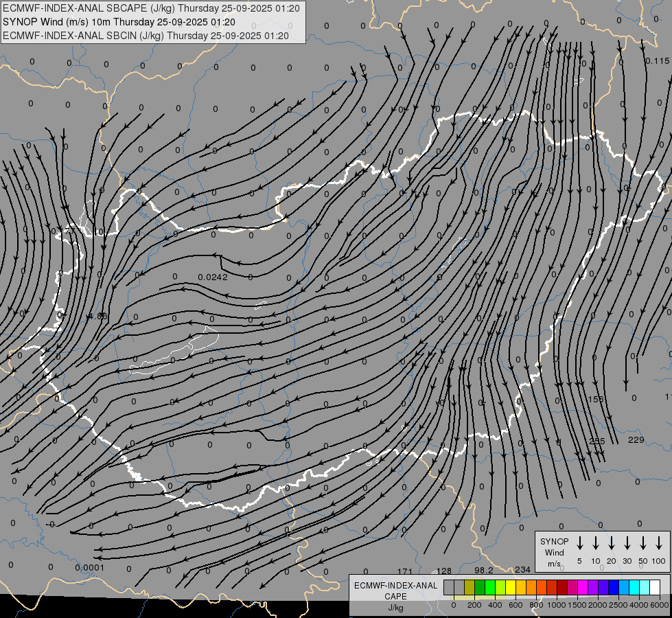The height and width of the screenshot is (618, 672).
Task: Click the 2500 tick label in CAPE legend
Action: pyautogui.click(x=618, y=605)
